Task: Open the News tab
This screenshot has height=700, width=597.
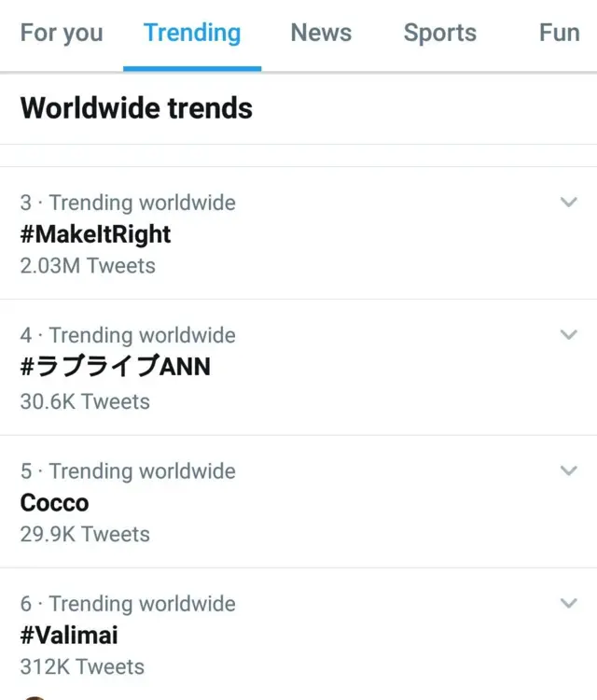Action: tap(321, 33)
